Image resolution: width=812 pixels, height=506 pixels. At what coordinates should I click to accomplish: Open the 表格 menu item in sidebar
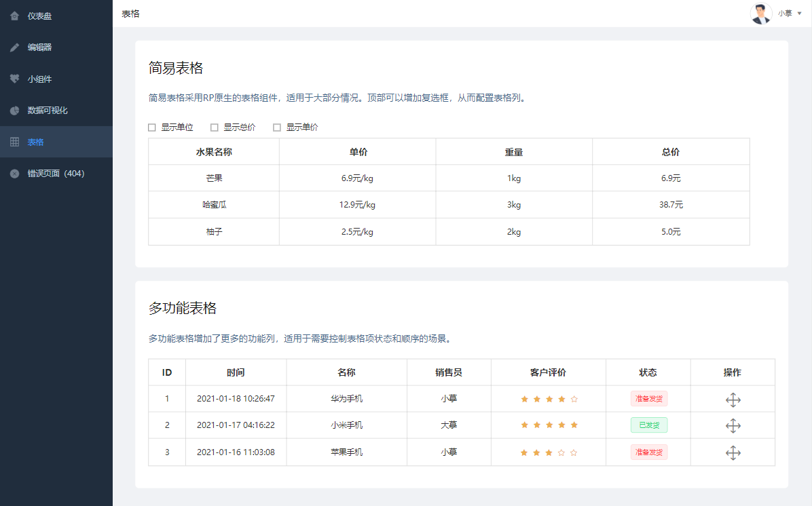[35, 142]
